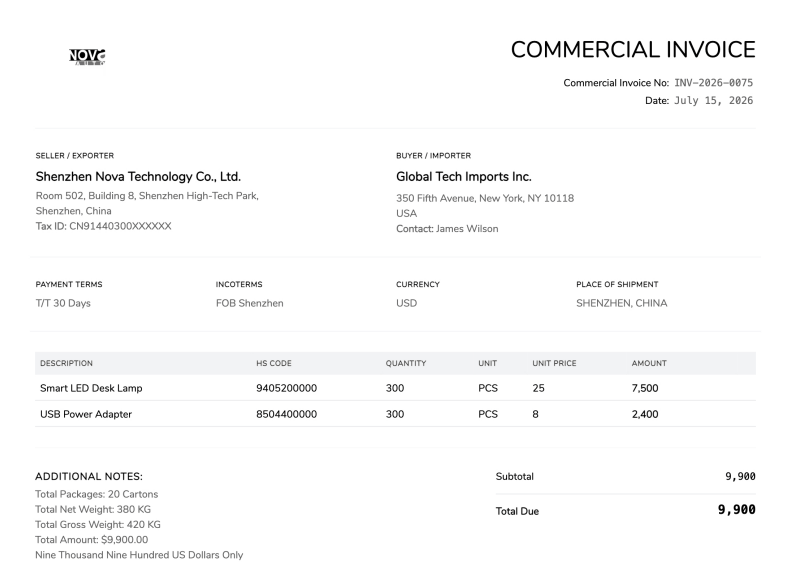Viewport: 790px width, 567px height.
Task: Click unit price 8
Action: click(x=535, y=414)
